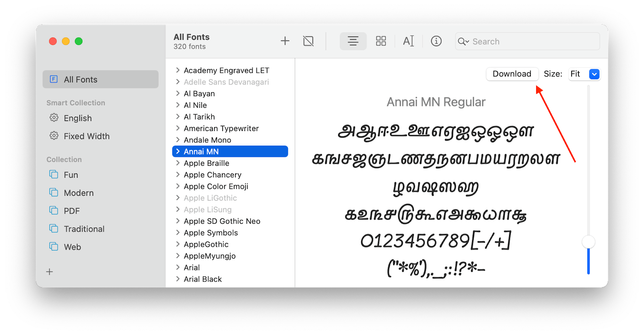Expand American Typewriter font family
644x335 pixels.
pos(178,128)
